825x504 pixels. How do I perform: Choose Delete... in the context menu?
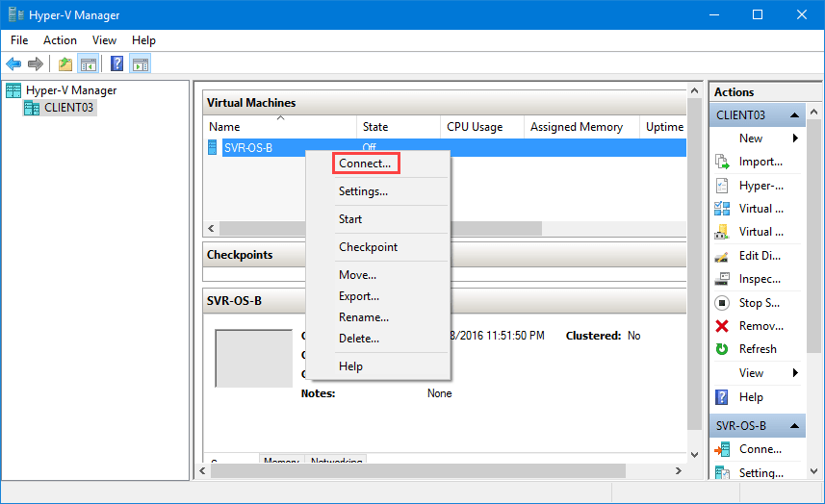[x=377, y=339]
